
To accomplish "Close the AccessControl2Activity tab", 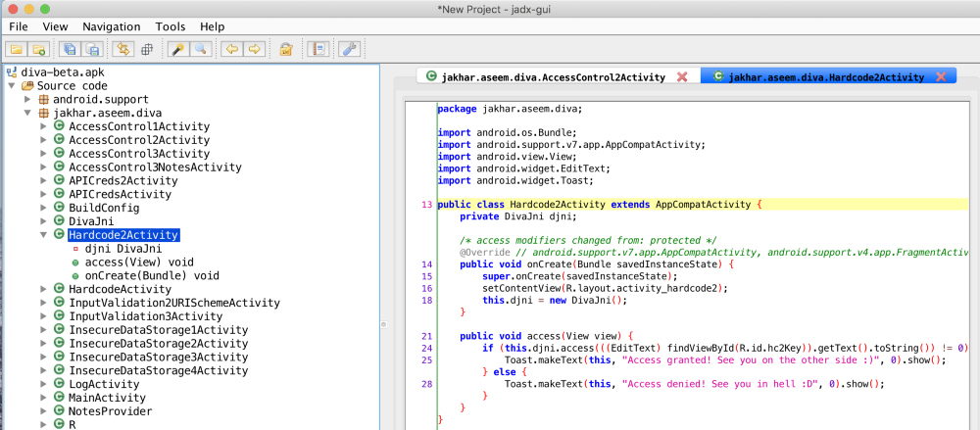I will click(682, 76).
